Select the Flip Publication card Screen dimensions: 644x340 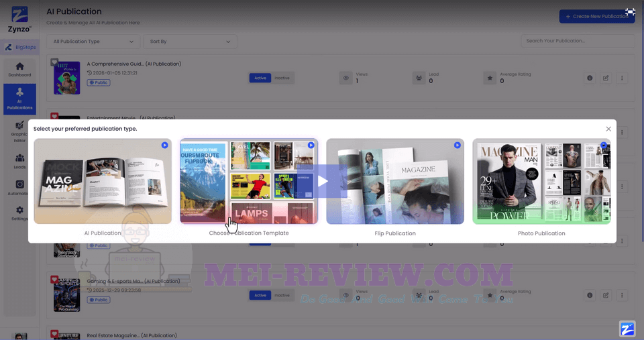pyautogui.click(x=395, y=181)
